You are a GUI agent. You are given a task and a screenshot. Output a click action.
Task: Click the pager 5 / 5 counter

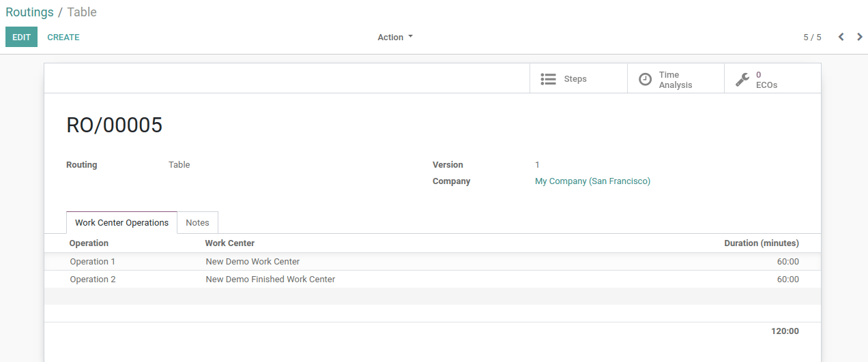coord(812,37)
